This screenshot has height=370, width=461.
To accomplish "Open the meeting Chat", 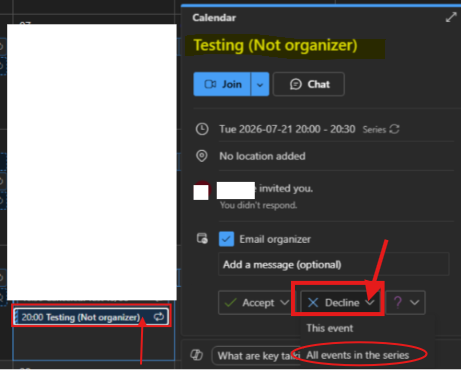I will tap(309, 84).
